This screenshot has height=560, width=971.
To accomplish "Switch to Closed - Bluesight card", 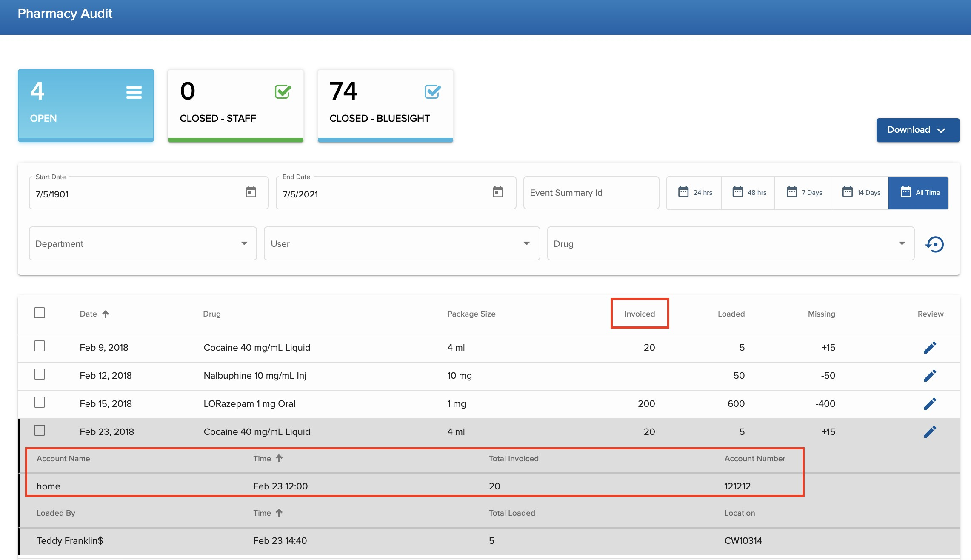I will coord(385,105).
